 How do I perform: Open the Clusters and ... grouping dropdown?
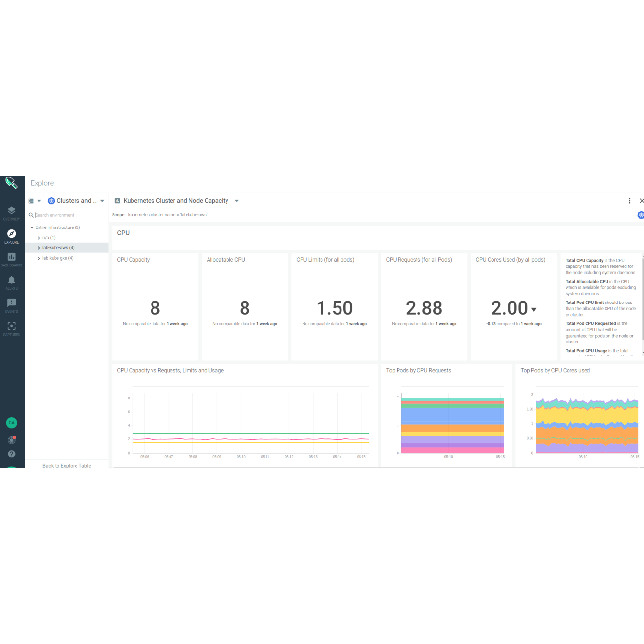click(x=76, y=201)
